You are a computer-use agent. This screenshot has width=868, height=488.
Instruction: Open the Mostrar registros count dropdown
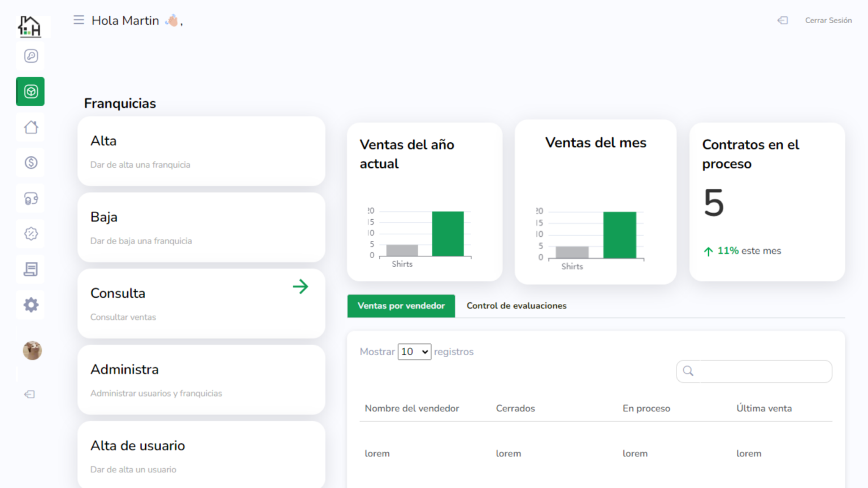(x=414, y=352)
